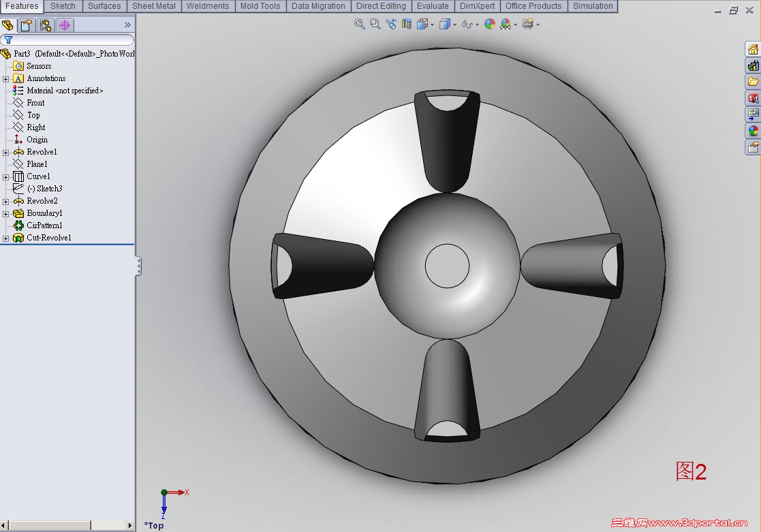The image size is (761, 532).
Task: Expand the Annotations node
Action: pos(6,79)
